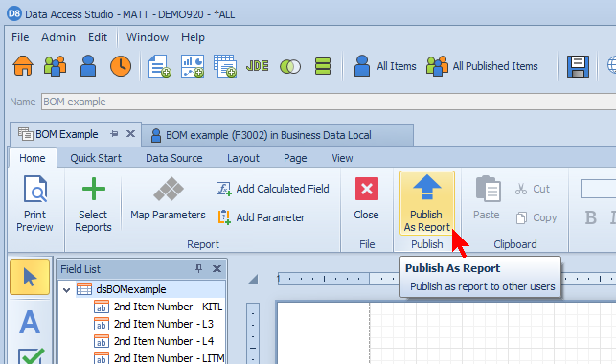616x364 pixels.
Task: Open the Window menu
Action: [148, 37]
